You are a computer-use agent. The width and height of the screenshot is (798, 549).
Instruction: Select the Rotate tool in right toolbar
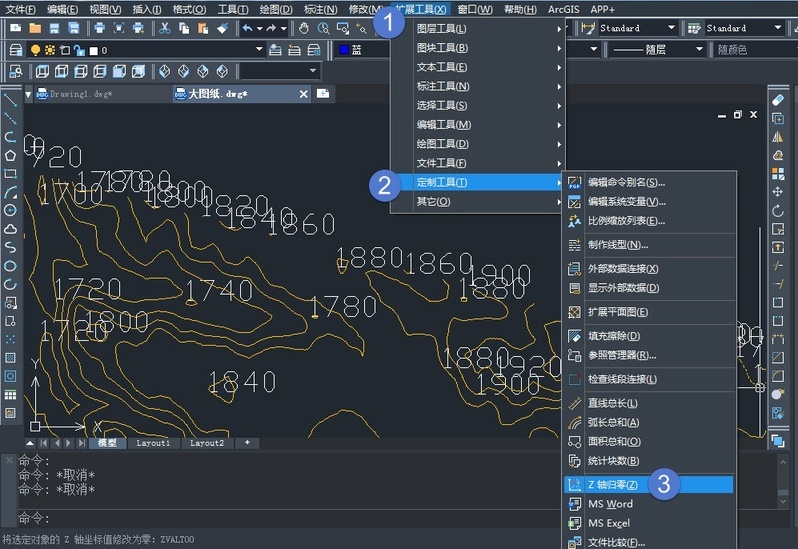pos(778,210)
